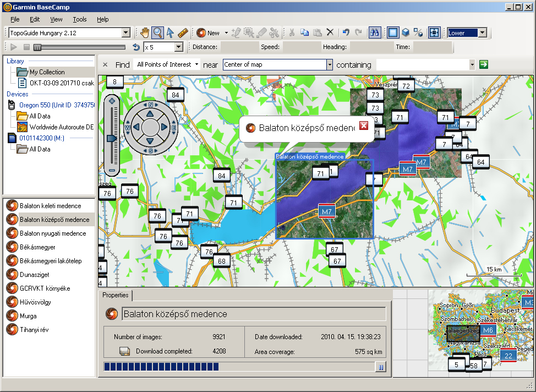Select the arrow Select tool
536x392 pixels.
[170, 33]
